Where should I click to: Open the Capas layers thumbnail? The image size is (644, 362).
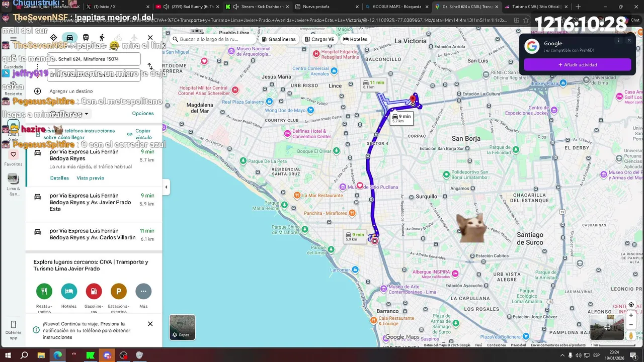point(182,327)
